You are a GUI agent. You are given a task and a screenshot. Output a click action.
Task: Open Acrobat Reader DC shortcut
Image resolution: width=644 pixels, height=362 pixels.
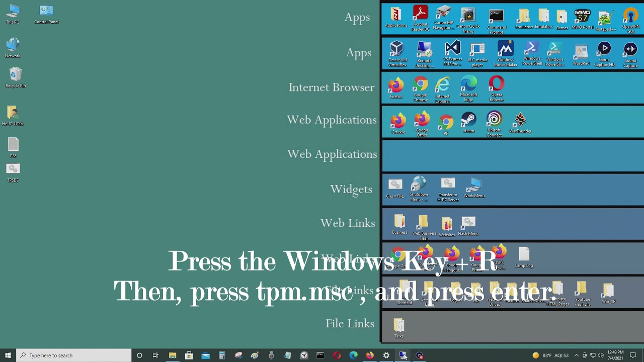420,18
